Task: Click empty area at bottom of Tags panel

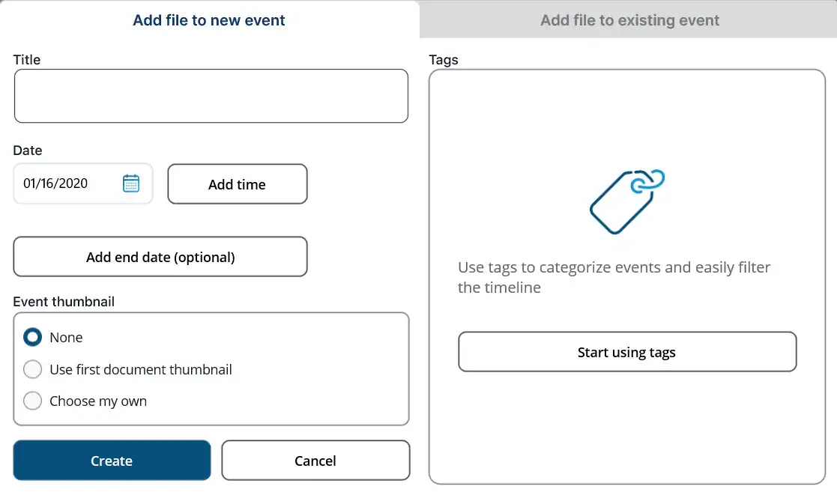Action: pos(627,434)
